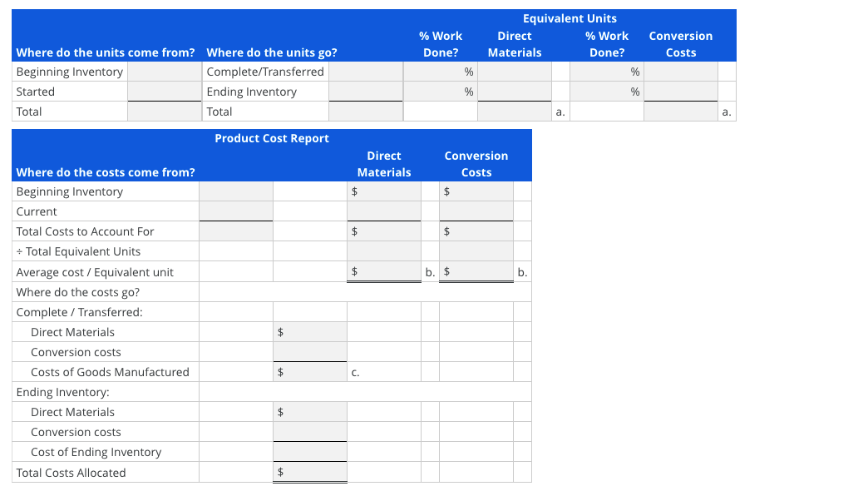Image resolution: width=868 pixels, height=501 pixels.
Task: Click Cost of Ending Inventory amount cell
Action: click(309, 451)
